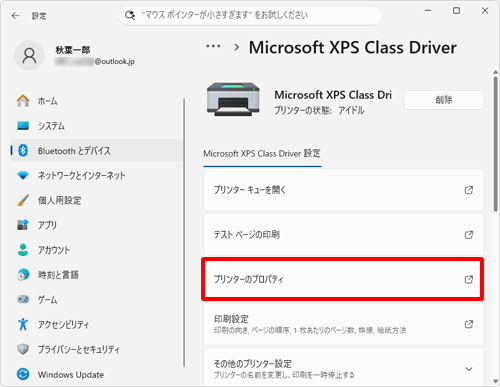Click the back arrow icon
The width and height of the screenshot is (500, 387).
pos(15,16)
